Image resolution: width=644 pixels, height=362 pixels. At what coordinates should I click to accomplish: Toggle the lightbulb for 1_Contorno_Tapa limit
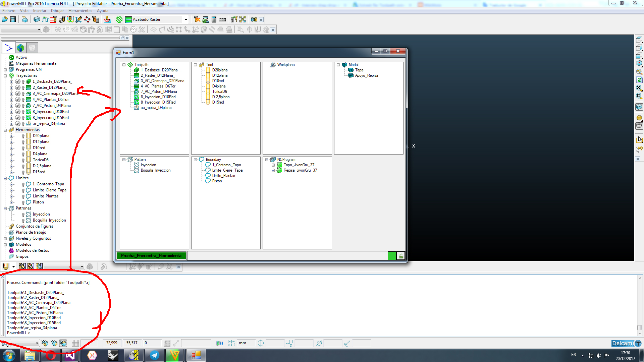[x=23, y=184]
